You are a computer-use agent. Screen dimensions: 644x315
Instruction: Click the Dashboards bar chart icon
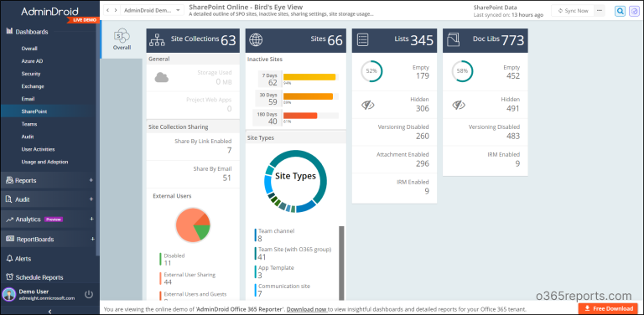pos(10,32)
